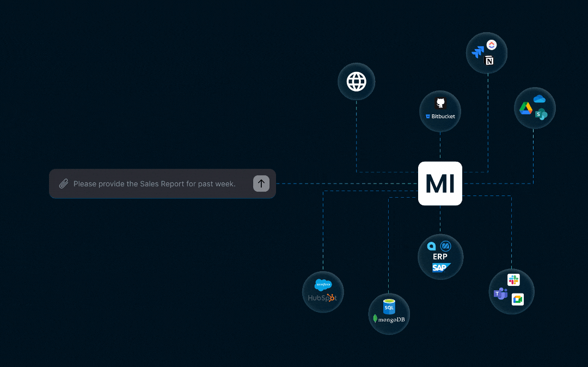This screenshot has width=588, height=367.
Task: Open the SharePoint icon
Action: 541,114
